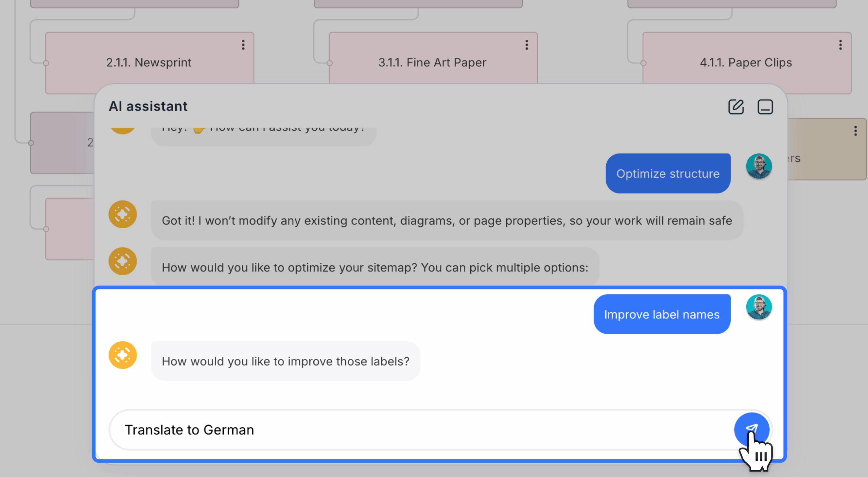Click the 'How would you like to improve those labels?' message
This screenshot has width=868, height=477.
(285, 361)
